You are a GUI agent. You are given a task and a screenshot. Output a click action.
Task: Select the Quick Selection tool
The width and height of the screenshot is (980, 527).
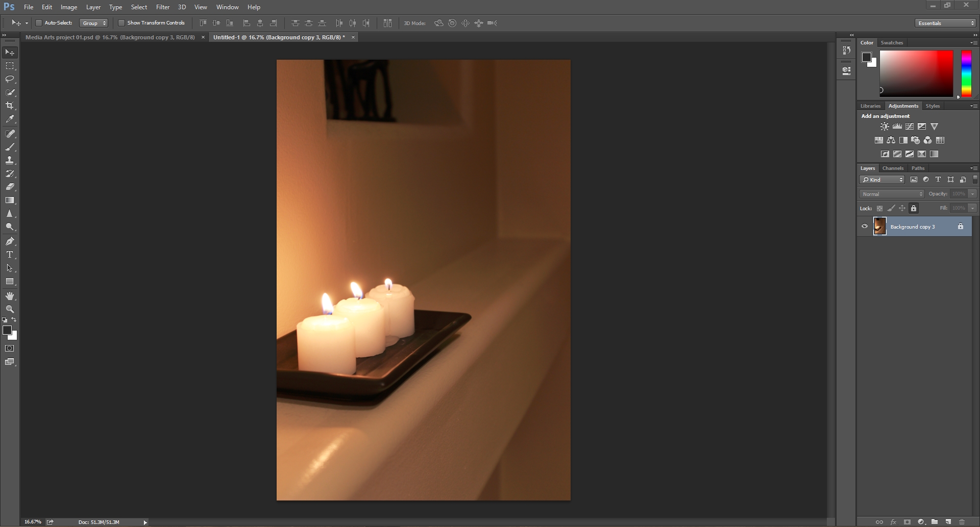[10, 92]
